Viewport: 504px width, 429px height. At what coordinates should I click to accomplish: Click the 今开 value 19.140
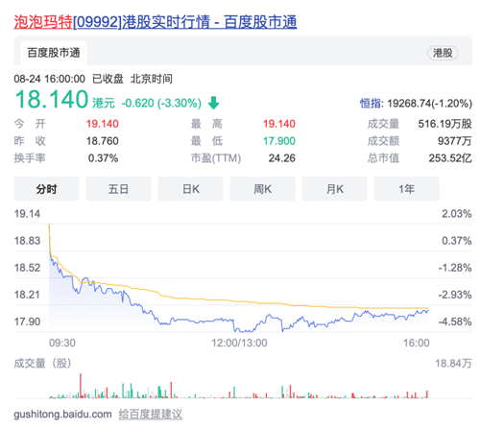coord(102,124)
